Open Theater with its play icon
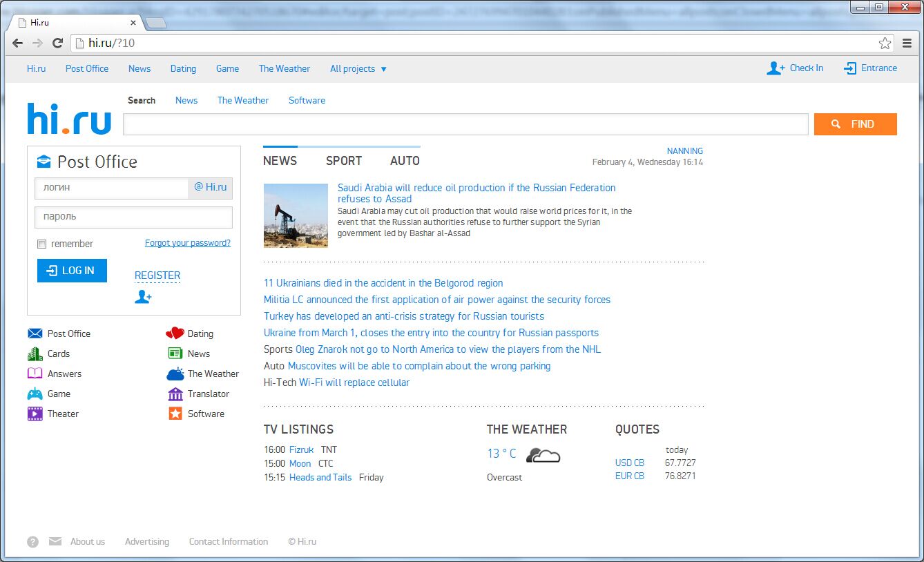 click(x=35, y=414)
